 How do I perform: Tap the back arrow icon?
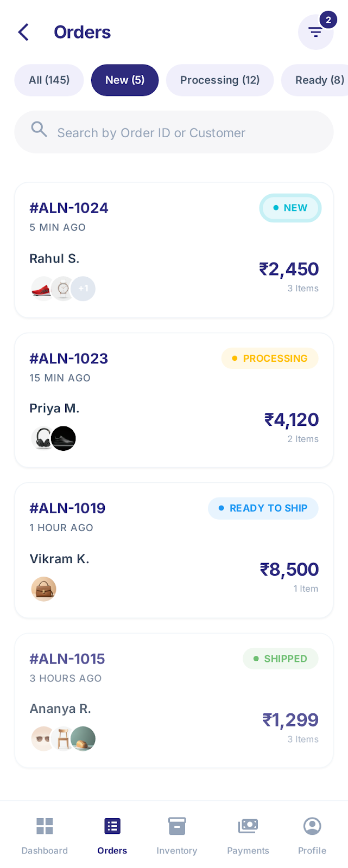tap(23, 32)
